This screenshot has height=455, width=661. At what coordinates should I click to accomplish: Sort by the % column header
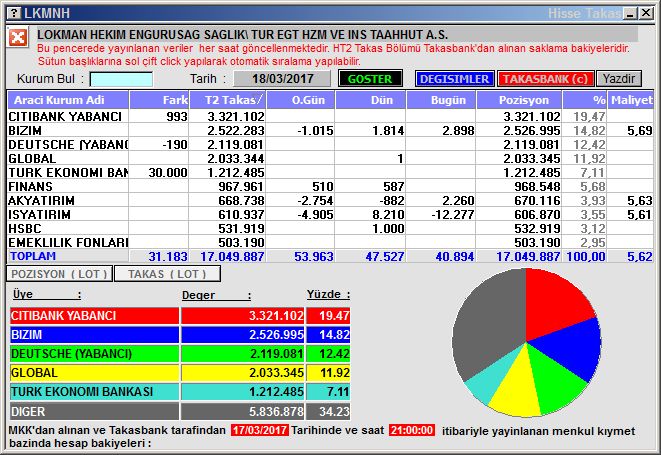585,100
